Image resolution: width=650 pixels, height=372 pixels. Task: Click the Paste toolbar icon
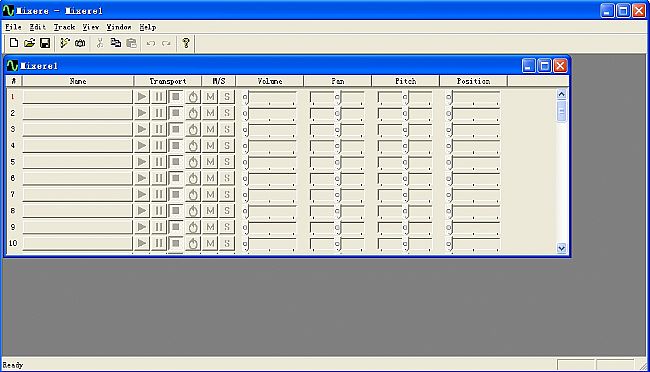[x=131, y=43]
